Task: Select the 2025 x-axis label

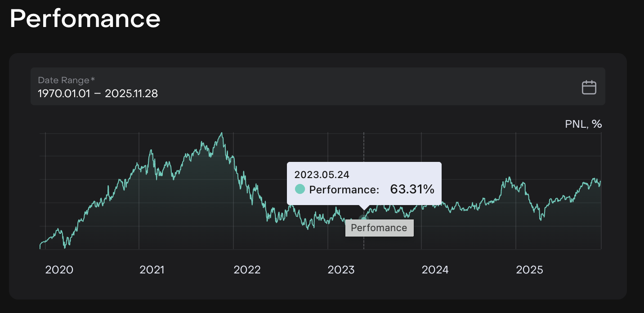Action: (x=529, y=270)
